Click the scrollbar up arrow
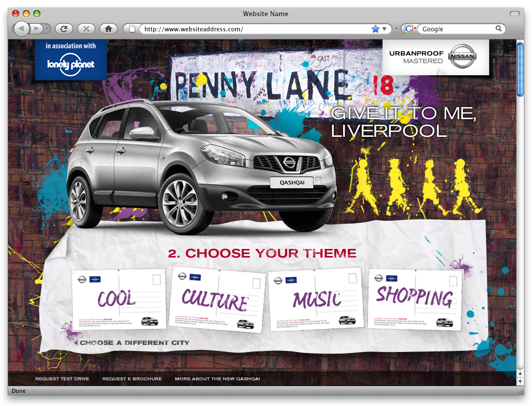This screenshot has width=532, height=406. click(520, 374)
